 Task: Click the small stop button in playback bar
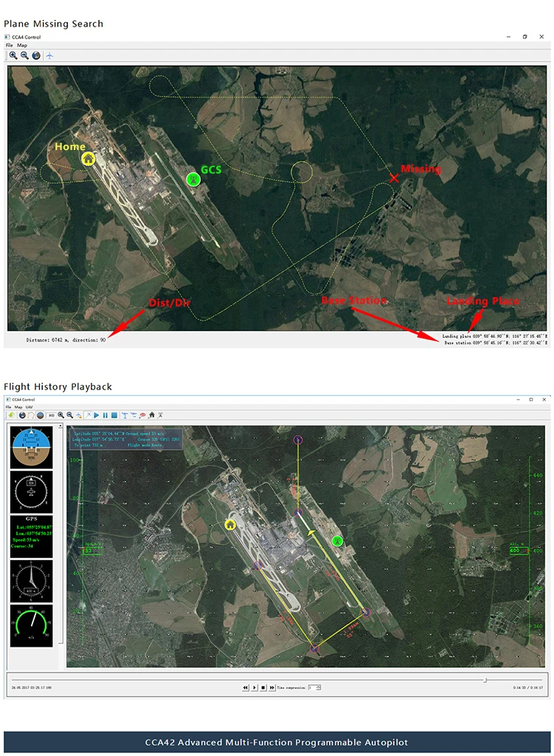point(263,687)
